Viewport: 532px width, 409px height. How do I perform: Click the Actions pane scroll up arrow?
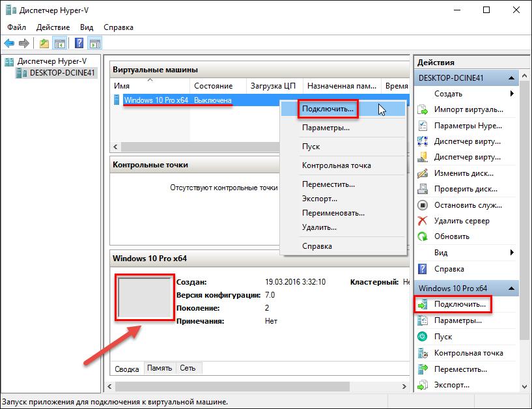point(525,76)
